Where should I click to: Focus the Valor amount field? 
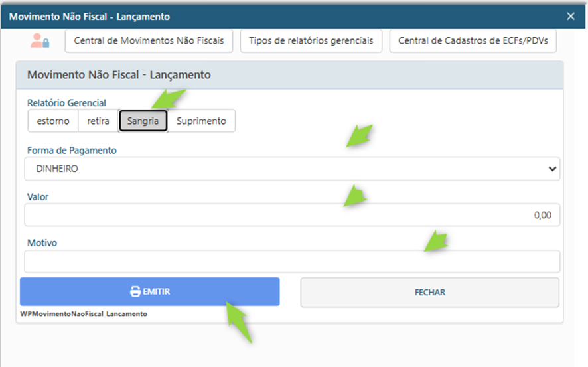pos(292,216)
